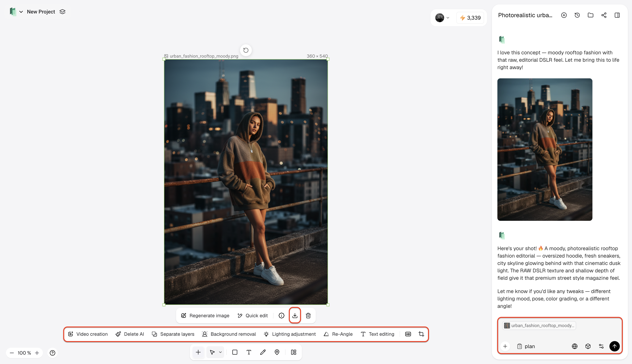Viewport: 632px width, 364px height.
Task: Click the rotate icon above the image
Action: click(x=246, y=50)
